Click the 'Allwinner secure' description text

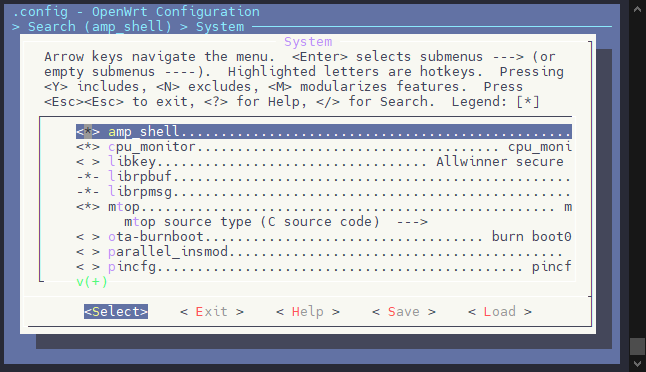pyautogui.click(x=500, y=162)
